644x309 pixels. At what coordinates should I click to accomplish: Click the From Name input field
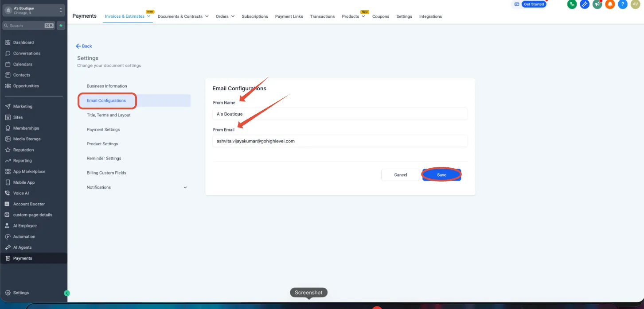[340, 114]
